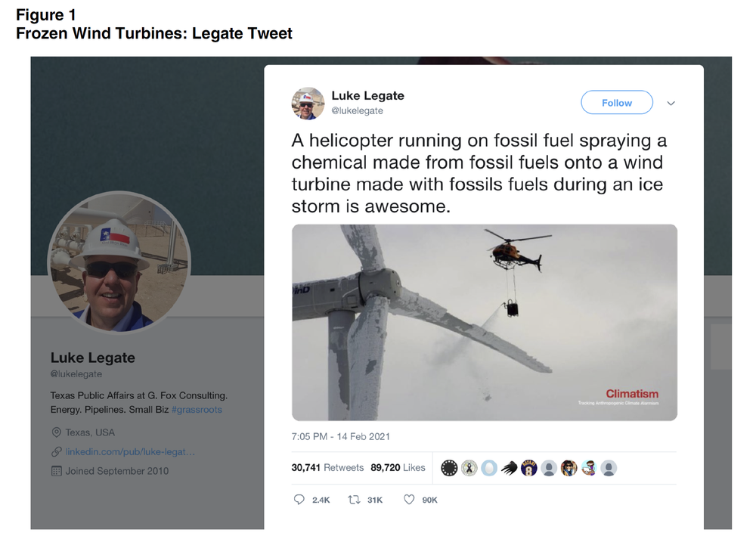Image resolution: width=756 pixels, height=539 pixels.
Task: Click the reply speech bubble icon
Action: (298, 500)
